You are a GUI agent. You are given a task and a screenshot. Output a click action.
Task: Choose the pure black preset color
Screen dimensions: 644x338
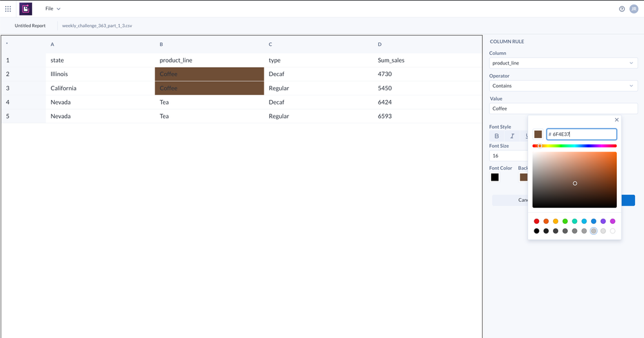coord(536,231)
